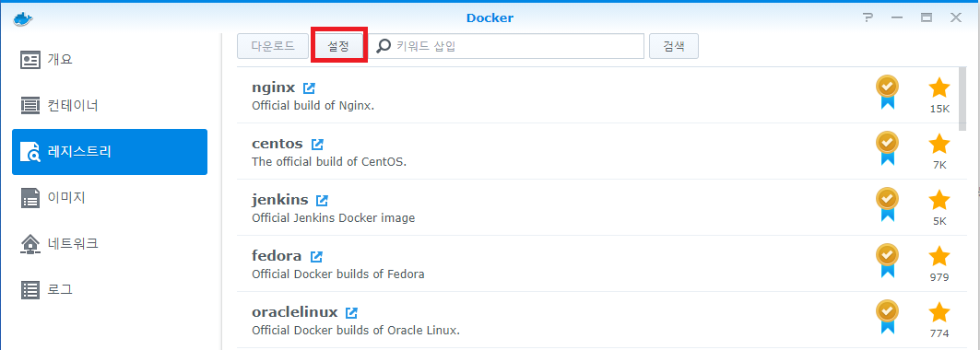Switch to the 컨테이너 section

pyautogui.click(x=110, y=105)
